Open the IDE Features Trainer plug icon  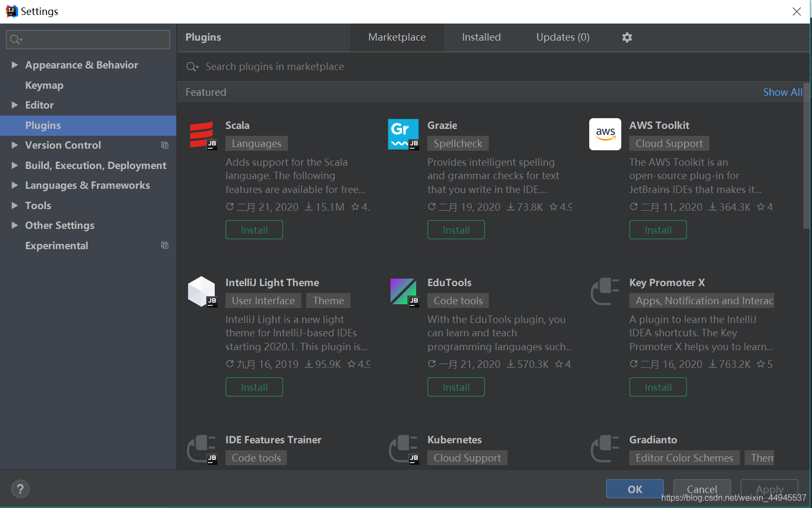pyautogui.click(x=202, y=449)
